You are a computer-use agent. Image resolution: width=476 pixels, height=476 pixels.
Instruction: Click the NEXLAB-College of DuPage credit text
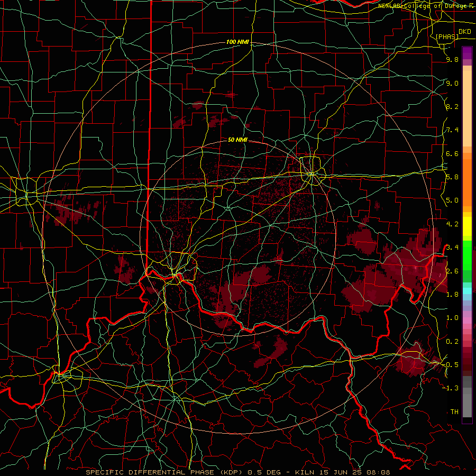coord(426,6)
